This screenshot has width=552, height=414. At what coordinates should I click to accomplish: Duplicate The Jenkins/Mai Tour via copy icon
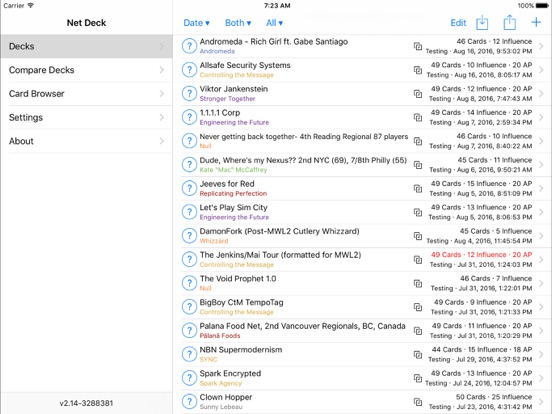click(418, 259)
